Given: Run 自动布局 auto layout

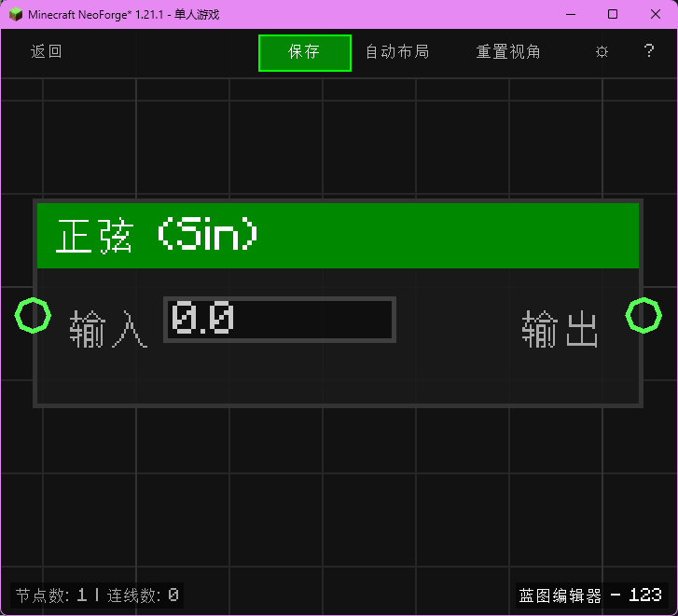Looking at the screenshot, I should pyautogui.click(x=397, y=52).
